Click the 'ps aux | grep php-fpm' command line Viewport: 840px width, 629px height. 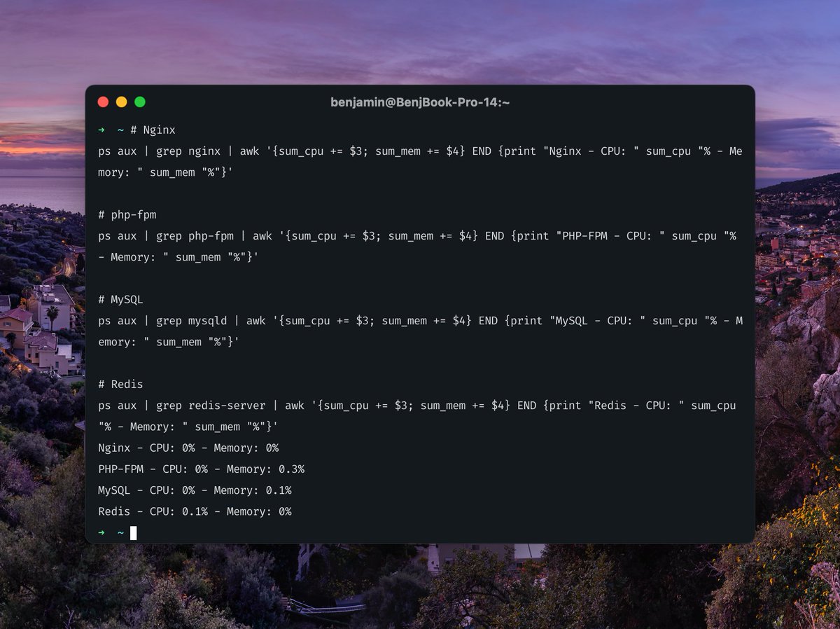click(x=417, y=236)
